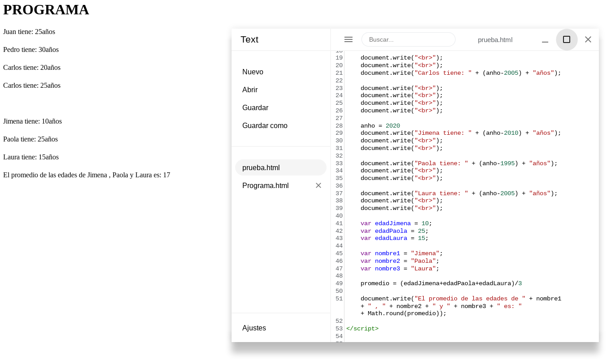Image resolution: width=615 pixels, height=364 pixels.
Task: Click code line writing Laura tiene
Action: pos(459,193)
